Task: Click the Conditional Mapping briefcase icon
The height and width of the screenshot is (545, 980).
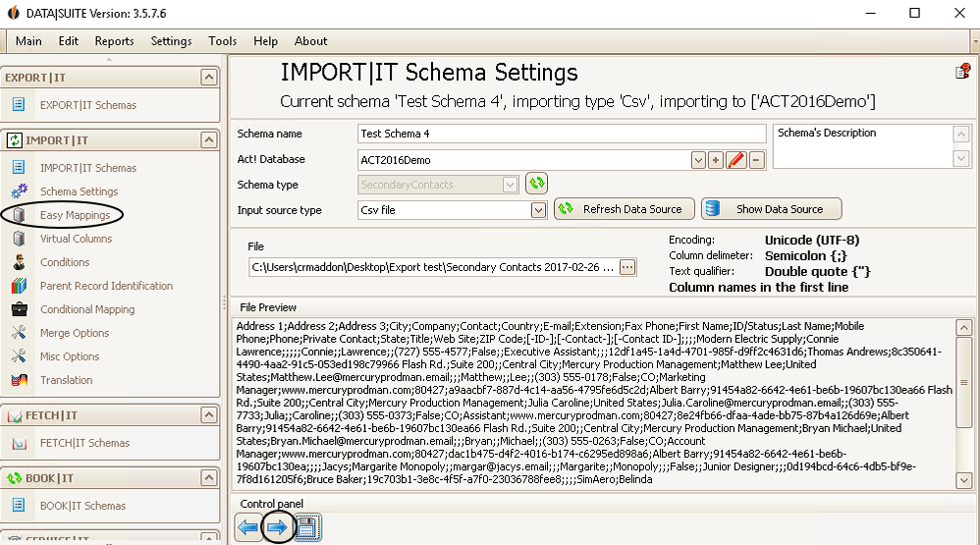Action: point(19,308)
